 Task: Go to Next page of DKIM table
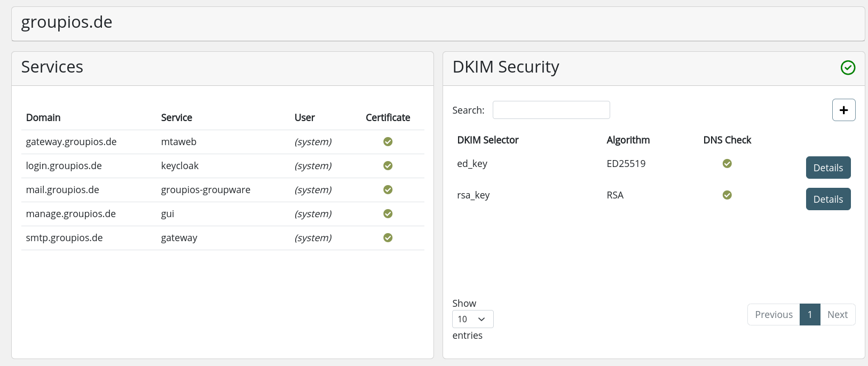pyautogui.click(x=838, y=314)
